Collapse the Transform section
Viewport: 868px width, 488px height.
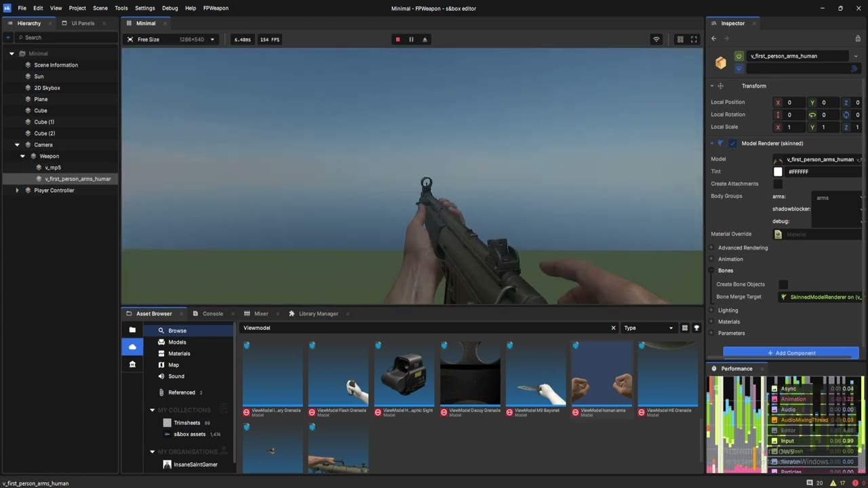712,86
